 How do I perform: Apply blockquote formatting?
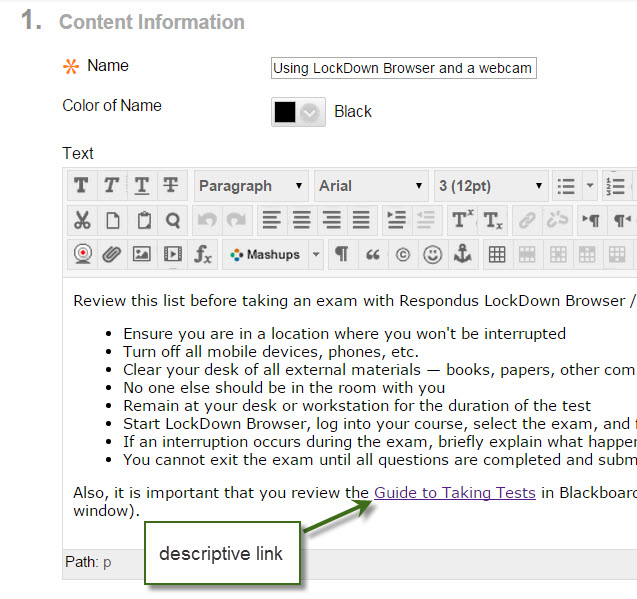tap(373, 255)
